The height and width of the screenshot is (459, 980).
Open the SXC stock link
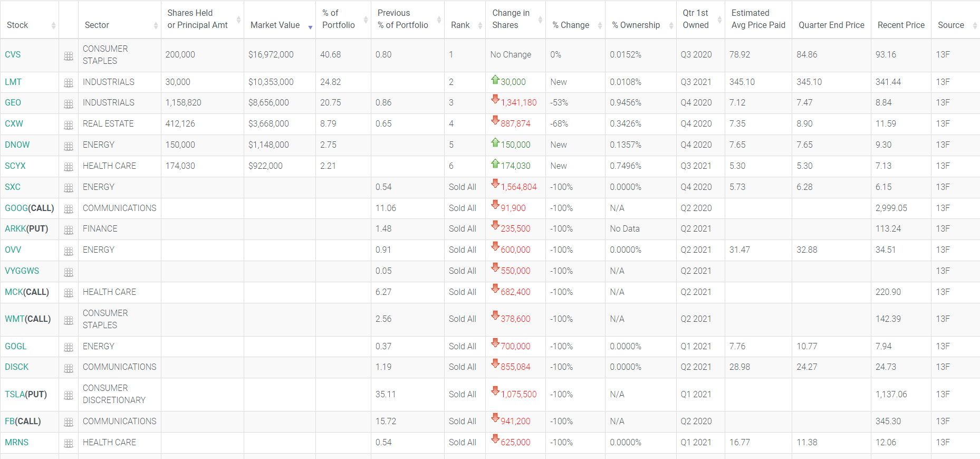pyautogui.click(x=13, y=187)
